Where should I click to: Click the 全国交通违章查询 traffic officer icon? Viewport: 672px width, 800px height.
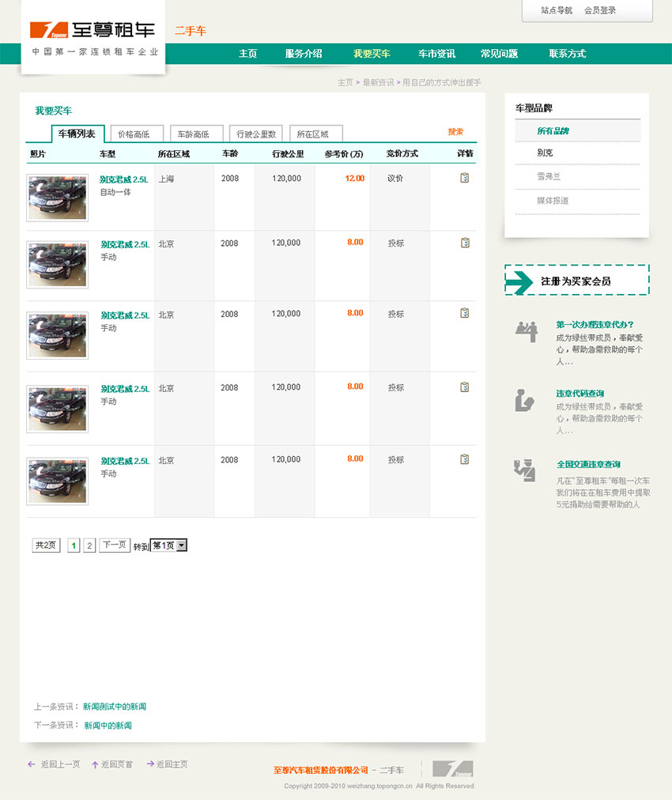(523, 473)
